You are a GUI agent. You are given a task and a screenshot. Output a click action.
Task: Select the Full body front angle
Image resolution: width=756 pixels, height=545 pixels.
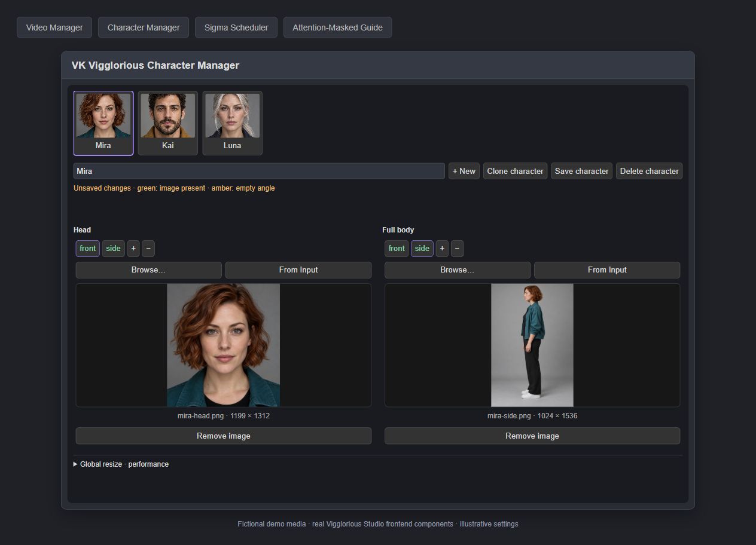point(397,249)
